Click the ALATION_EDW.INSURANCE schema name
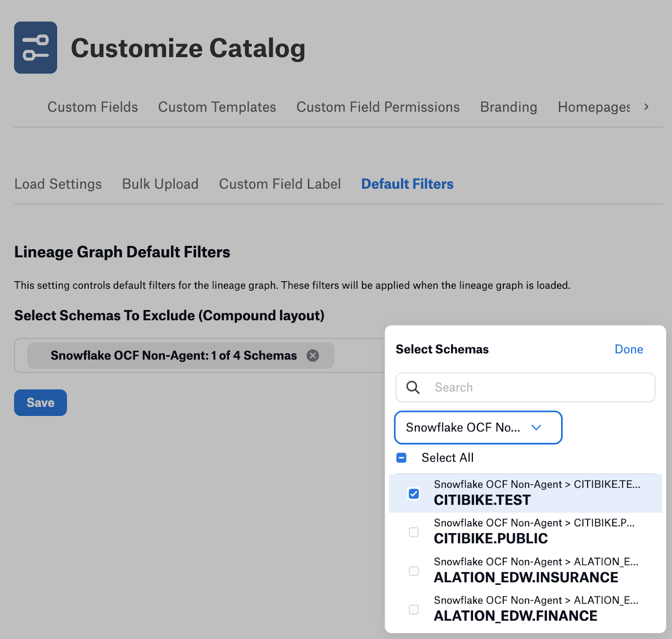Viewport: 672px width, 639px height. tap(526, 578)
